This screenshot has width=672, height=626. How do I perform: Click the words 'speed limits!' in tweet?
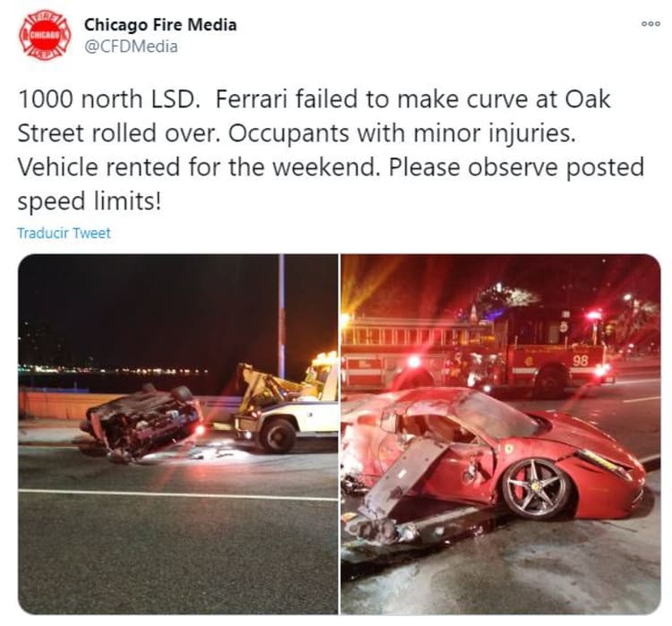tap(90, 201)
